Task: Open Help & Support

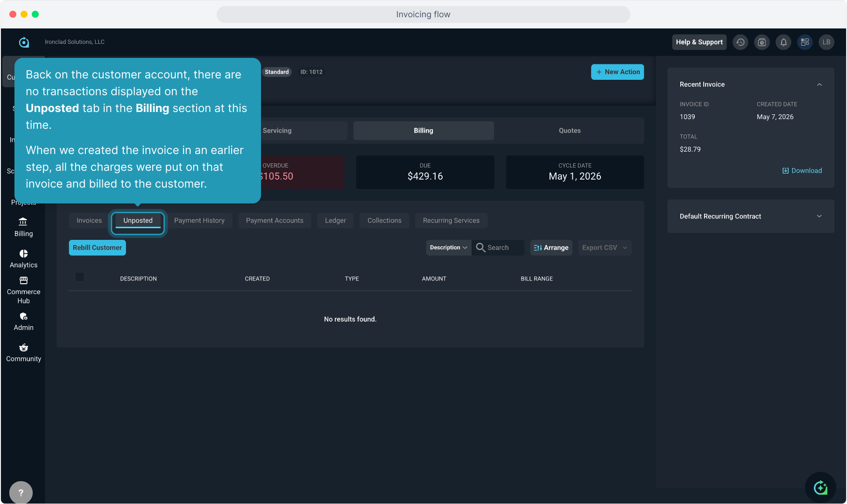Action: [x=699, y=42]
